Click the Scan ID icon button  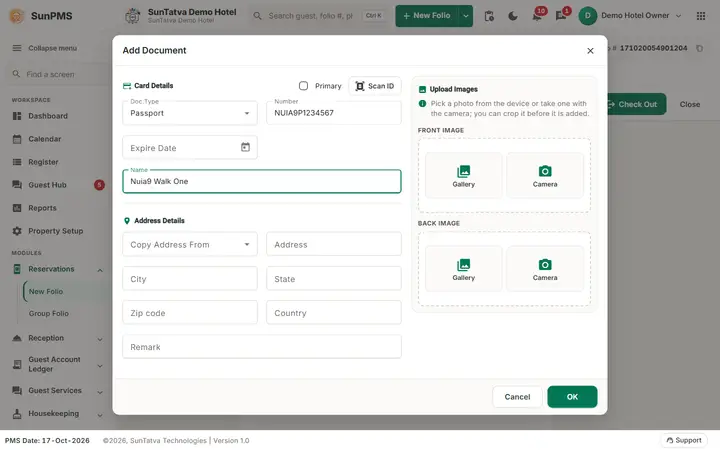pyautogui.click(x=375, y=86)
